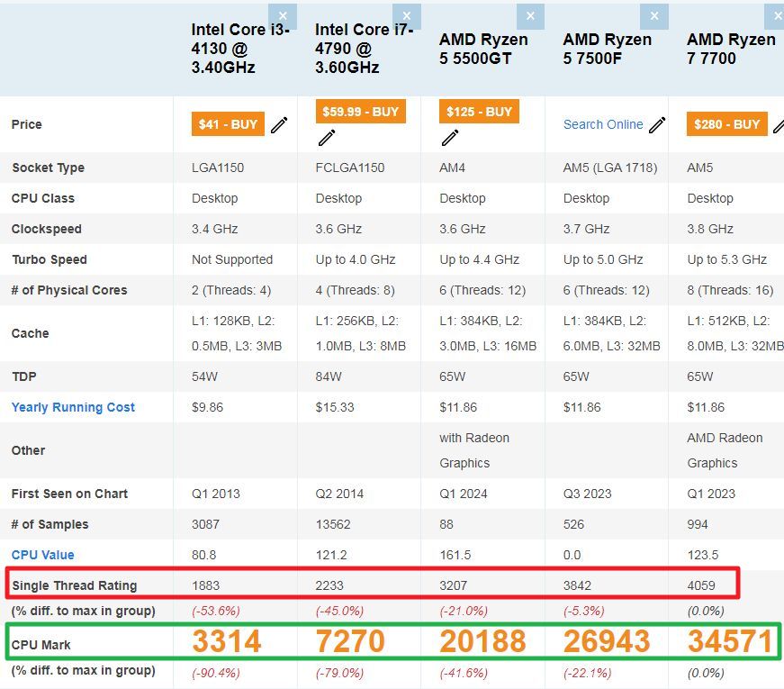Screen dimensions: 784x689
Task: Click the CPU Mark score 20188
Action: (x=482, y=641)
